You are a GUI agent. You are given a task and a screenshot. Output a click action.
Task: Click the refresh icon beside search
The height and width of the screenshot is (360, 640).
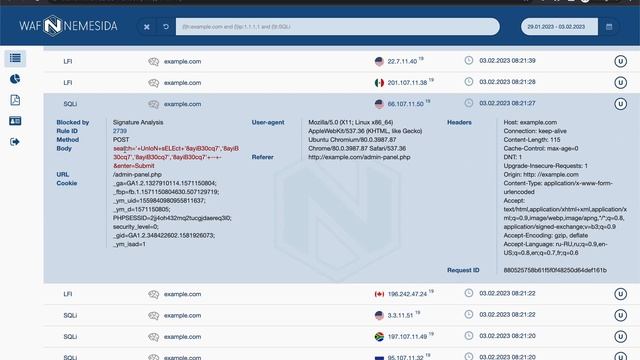[x=166, y=27]
